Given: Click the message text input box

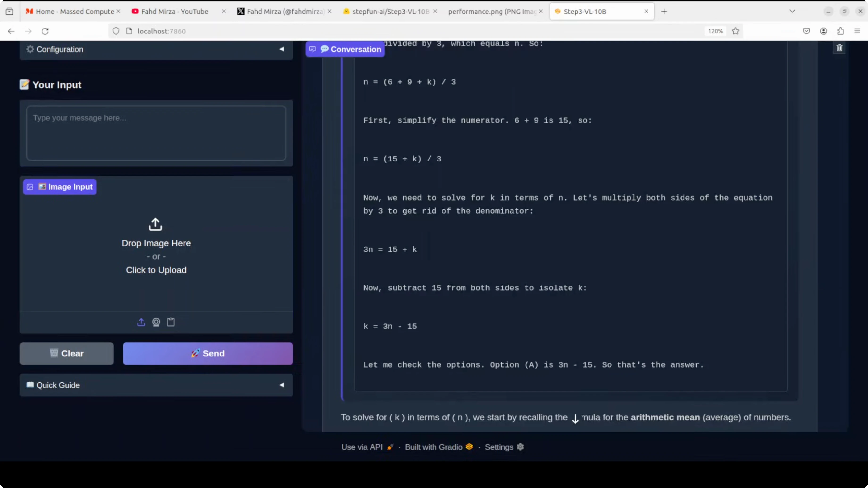Looking at the screenshot, I should click(x=156, y=133).
